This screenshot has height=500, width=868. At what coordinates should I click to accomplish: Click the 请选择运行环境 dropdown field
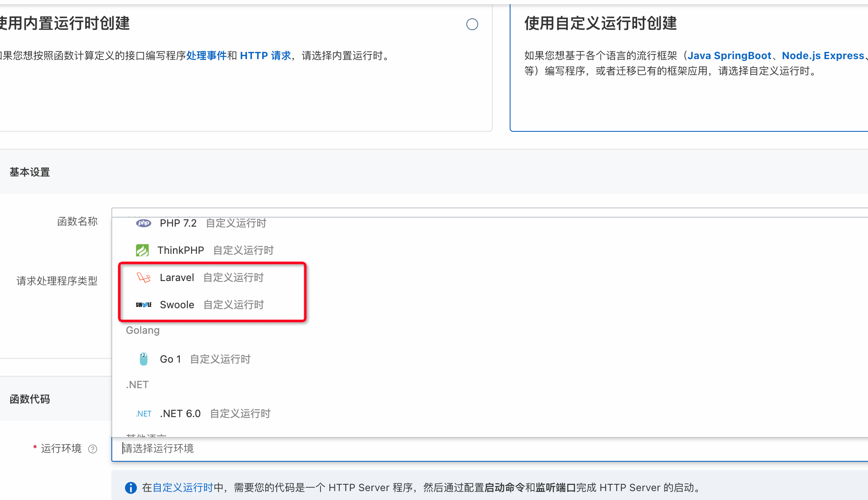490,449
